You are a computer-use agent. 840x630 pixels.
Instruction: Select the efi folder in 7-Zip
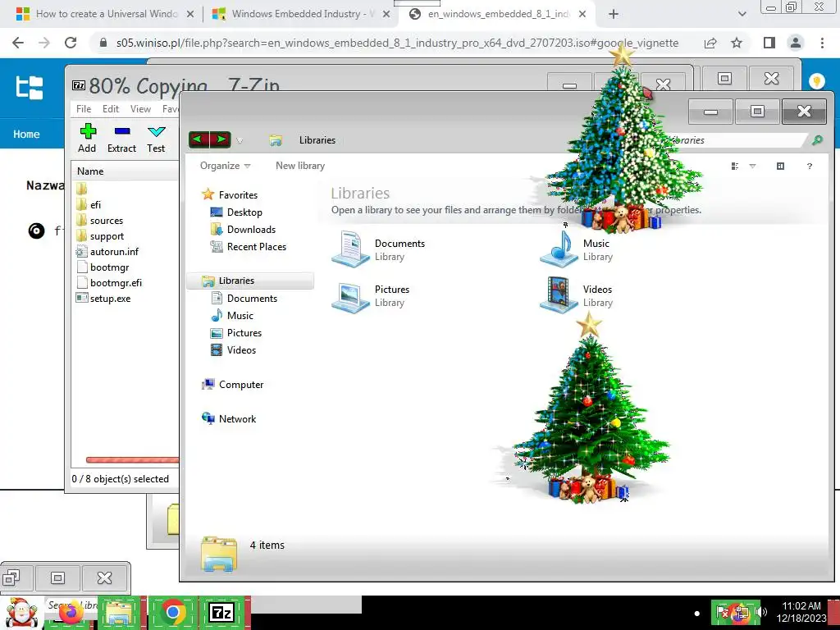[89, 204]
